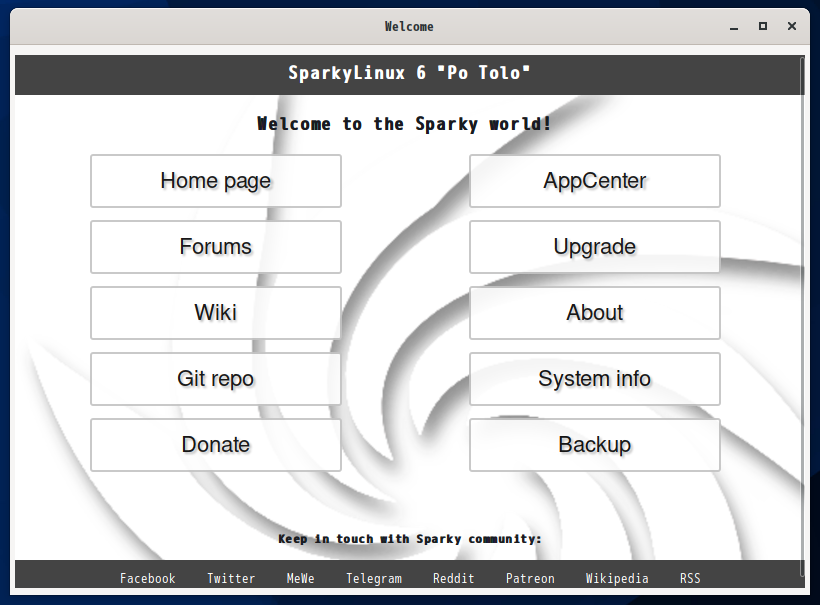Visit the Git repo button
This screenshot has height=605, width=820.
click(215, 379)
